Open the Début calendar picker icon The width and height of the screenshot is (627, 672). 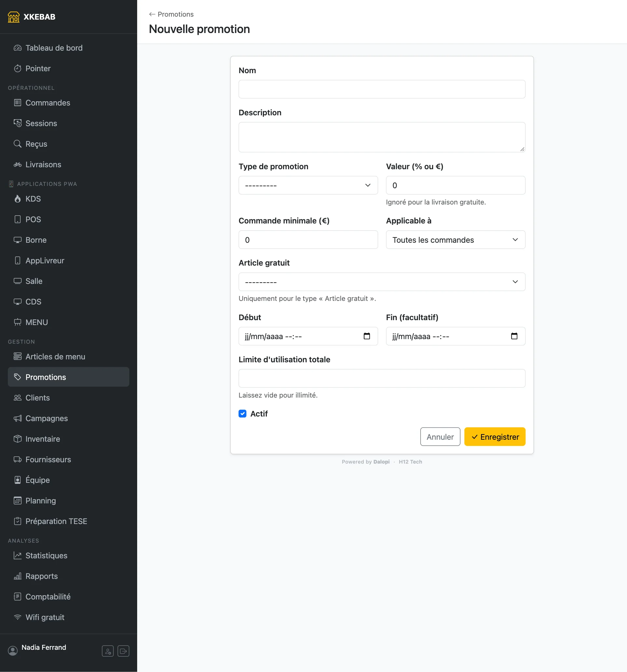367,336
